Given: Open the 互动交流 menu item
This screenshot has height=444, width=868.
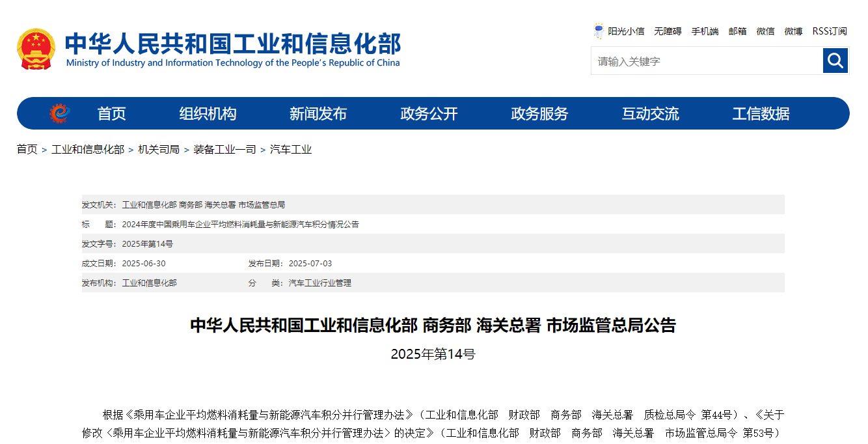Looking at the screenshot, I should [x=650, y=113].
